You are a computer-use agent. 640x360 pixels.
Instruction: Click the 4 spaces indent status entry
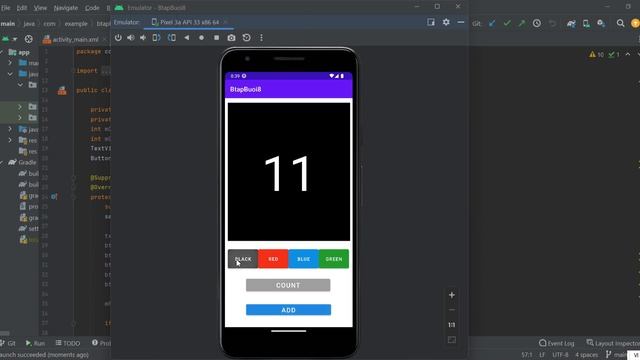(x=587, y=355)
